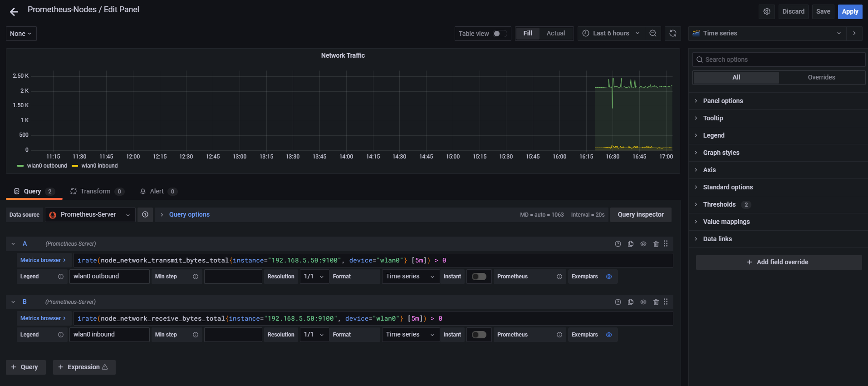Collapse query B row
Screen dimensions: 868x386
coord(13,302)
